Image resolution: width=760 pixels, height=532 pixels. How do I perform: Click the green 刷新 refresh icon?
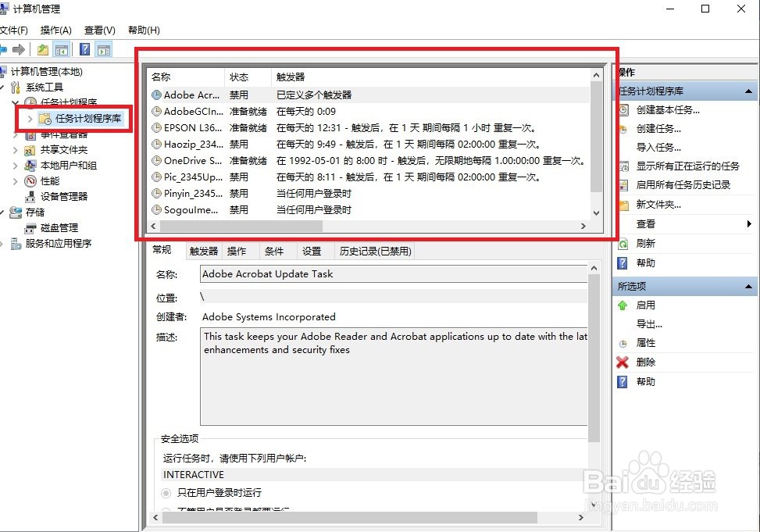pos(623,244)
